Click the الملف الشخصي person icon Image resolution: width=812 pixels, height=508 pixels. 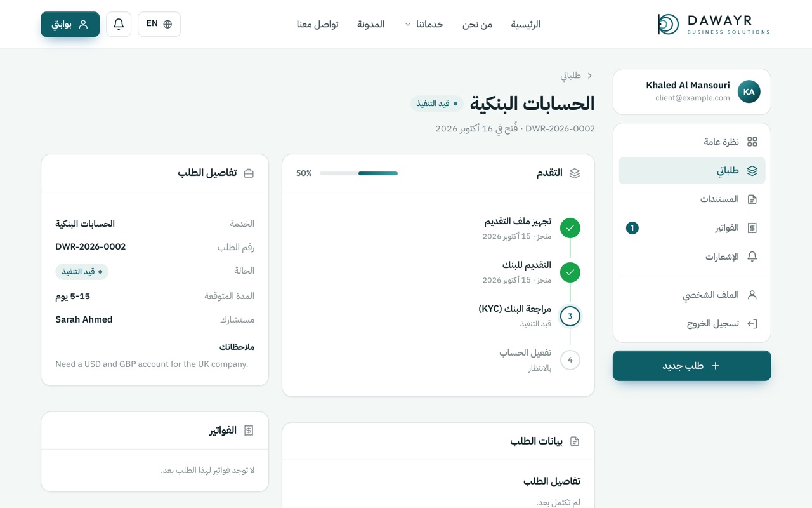752,295
